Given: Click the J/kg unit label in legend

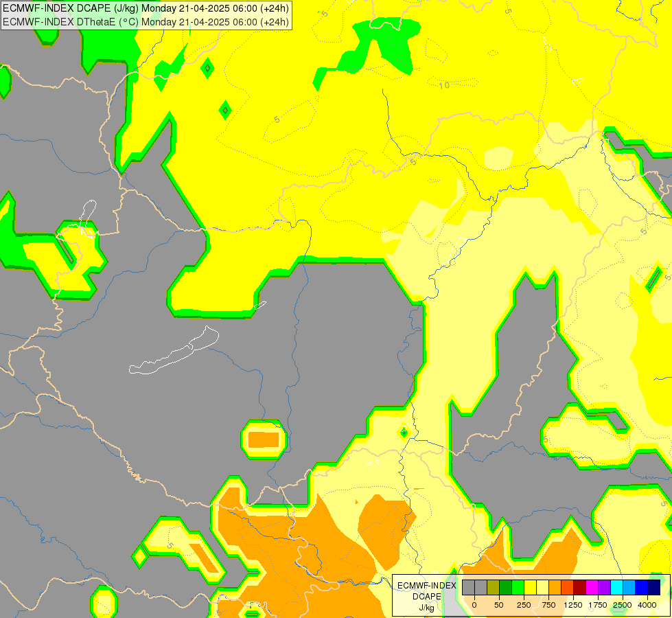Looking at the screenshot, I should pyautogui.click(x=426, y=608).
